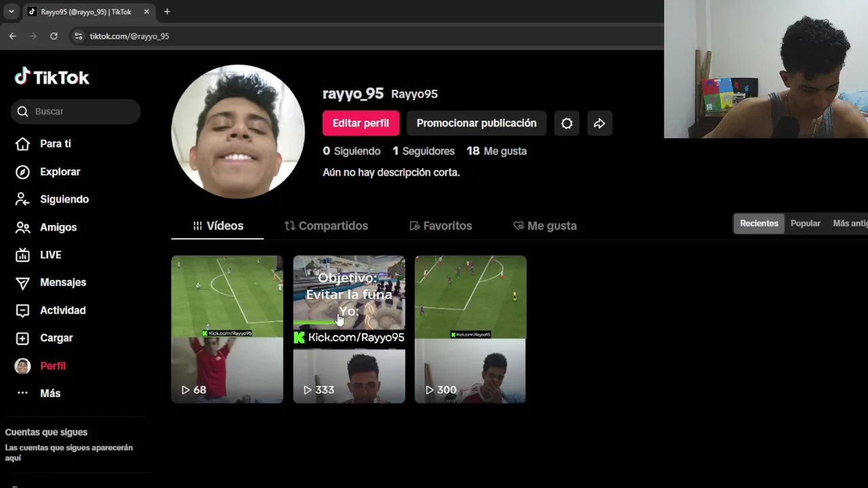868x488 pixels.
Task: Click the browser back arrow
Action: 13,36
